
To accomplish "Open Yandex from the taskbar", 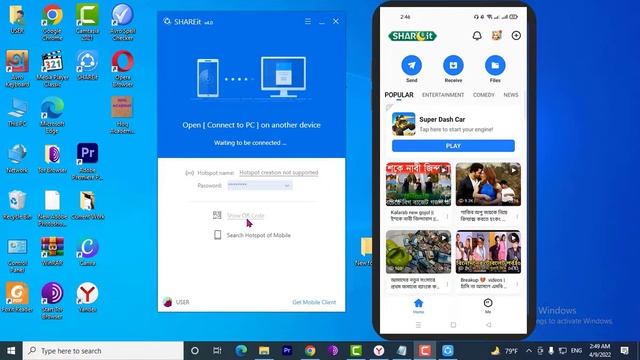I will click(x=379, y=351).
